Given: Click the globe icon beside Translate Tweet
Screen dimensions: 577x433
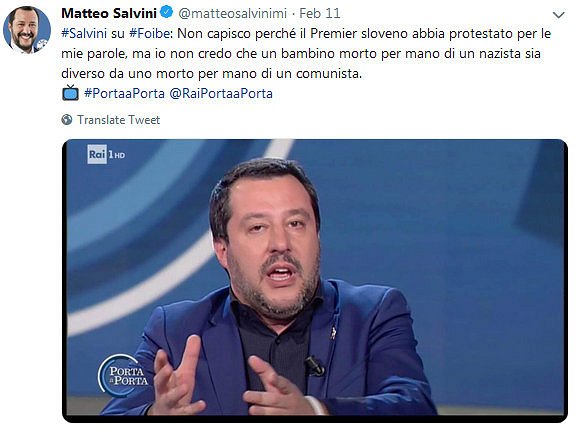Looking at the screenshot, I should [x=67, y=120].
